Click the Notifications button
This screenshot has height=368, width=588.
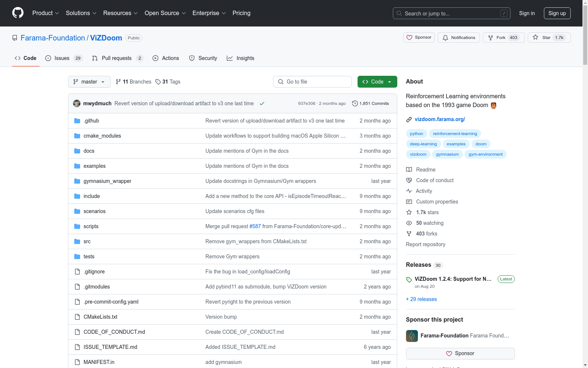pyautogui.click(x=459, y=38)
